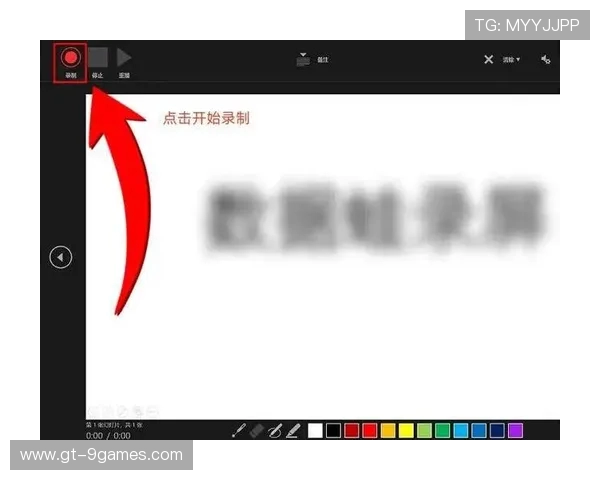Viewport: 600px width, 480px height.
Task: Pick the bright red ink color
Action: 370,430
